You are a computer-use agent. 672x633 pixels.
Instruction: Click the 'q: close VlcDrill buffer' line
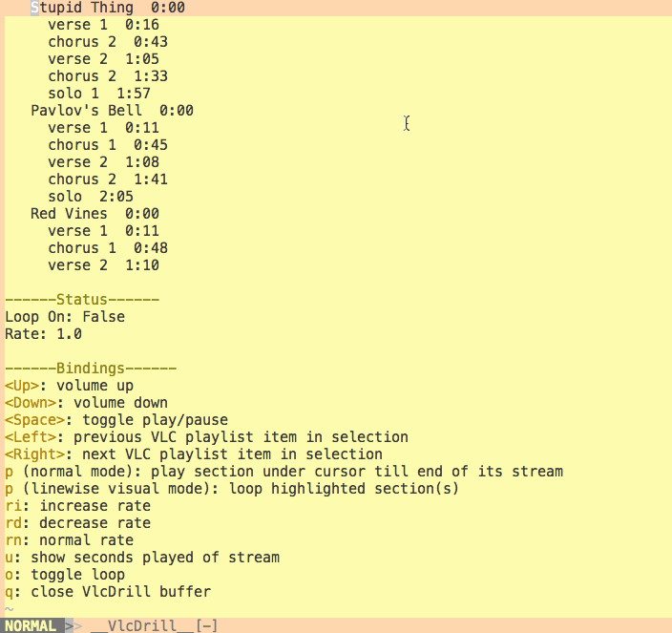click(x=108, y=592)
